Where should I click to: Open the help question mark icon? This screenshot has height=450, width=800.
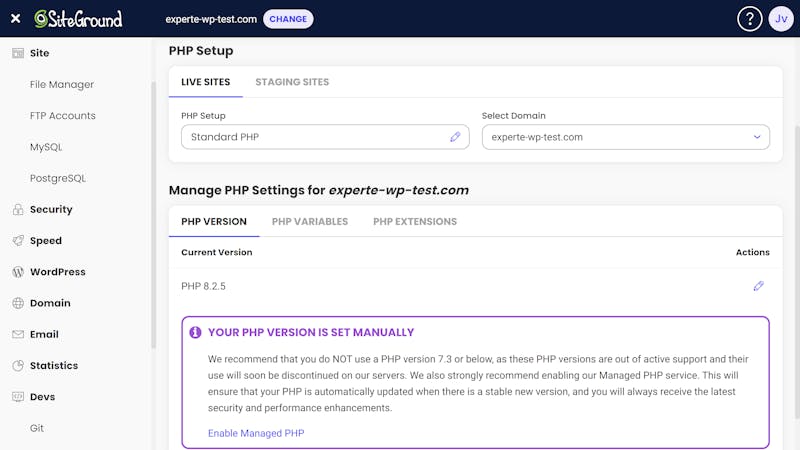click(749, 19)
